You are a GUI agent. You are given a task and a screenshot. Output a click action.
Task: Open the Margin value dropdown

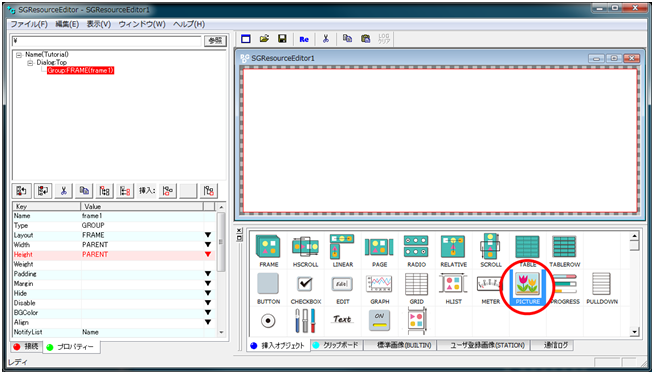point(208,284)
